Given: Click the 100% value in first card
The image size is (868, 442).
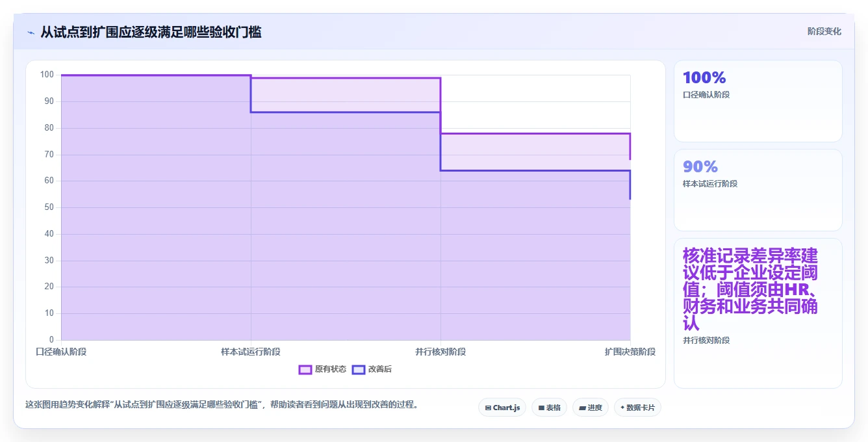Looking at the screenshot, I should coord(704,77).
